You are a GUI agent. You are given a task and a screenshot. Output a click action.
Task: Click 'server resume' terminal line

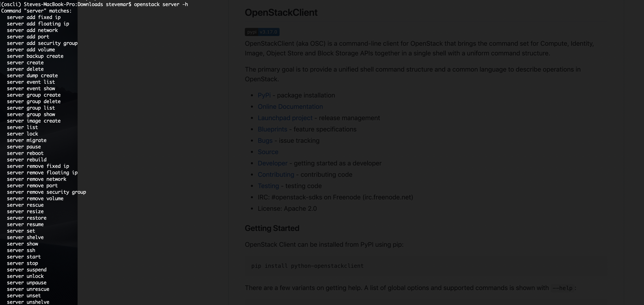[x=25, y=225]
